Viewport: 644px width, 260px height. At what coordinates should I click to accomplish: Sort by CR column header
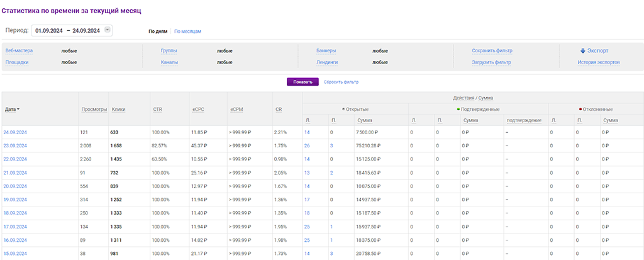pyautogui.click(x=279, y=109)
